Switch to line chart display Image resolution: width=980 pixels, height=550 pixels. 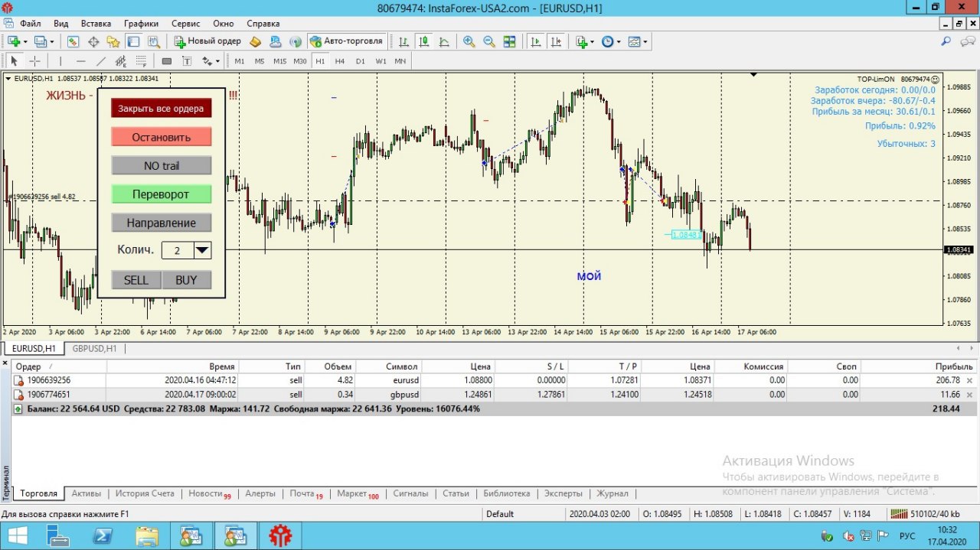pyautogui.click(x=444, y=41)
